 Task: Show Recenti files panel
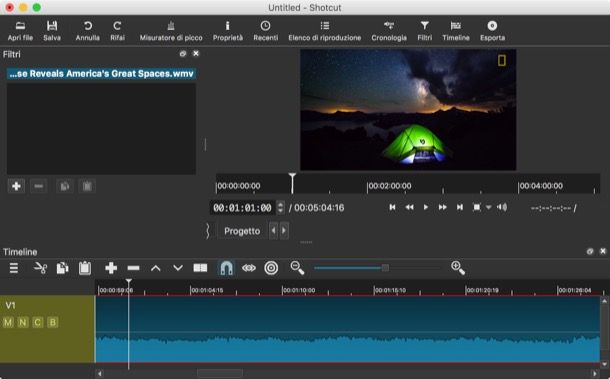coord(265,31)
